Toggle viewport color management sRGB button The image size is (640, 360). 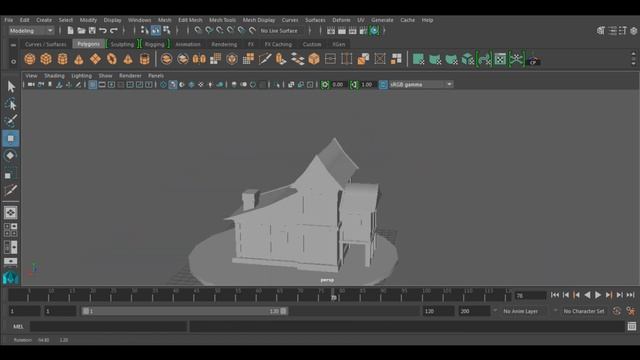383,84
